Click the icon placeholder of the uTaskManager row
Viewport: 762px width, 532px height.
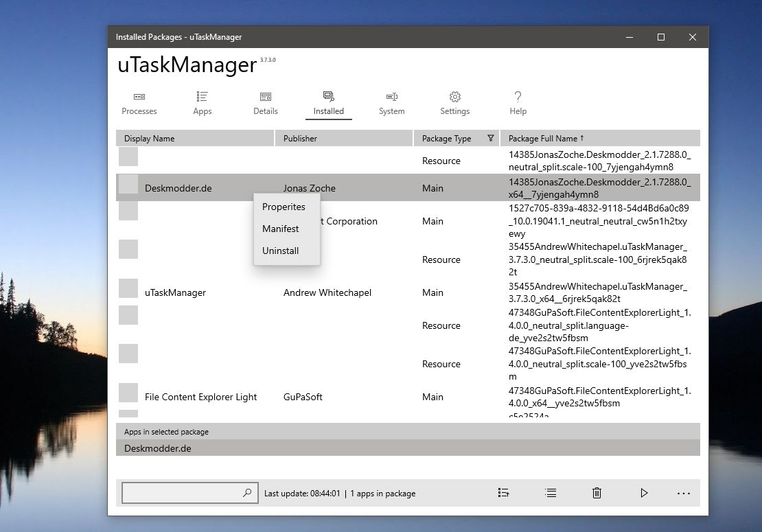coord(128,288)
